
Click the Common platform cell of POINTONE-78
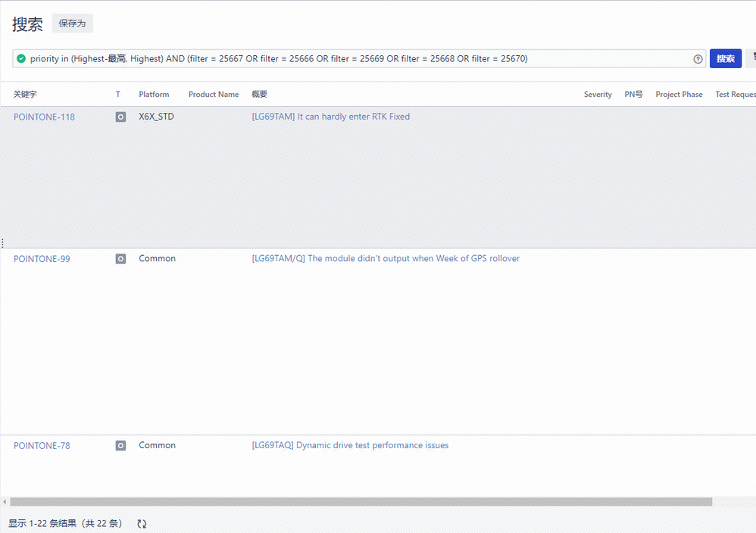tap(157, 445)
